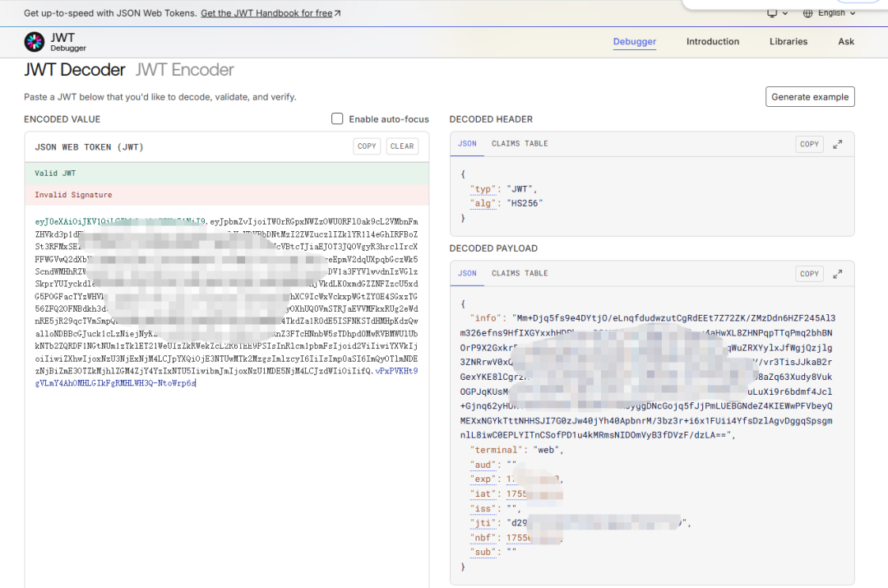The image size is (888, 588).
Task: Switch to the JWT Encoder tab
Action: (185, 70)
